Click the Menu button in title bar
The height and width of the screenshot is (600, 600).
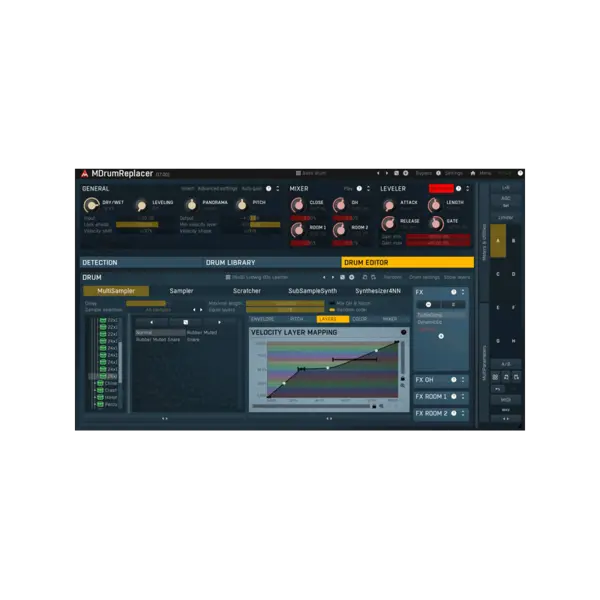485,173
